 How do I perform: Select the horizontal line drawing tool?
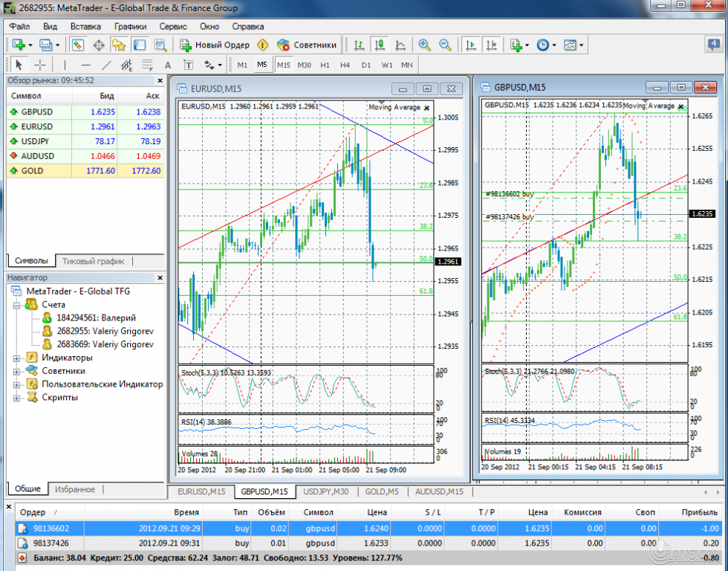[x=84, y=65]
